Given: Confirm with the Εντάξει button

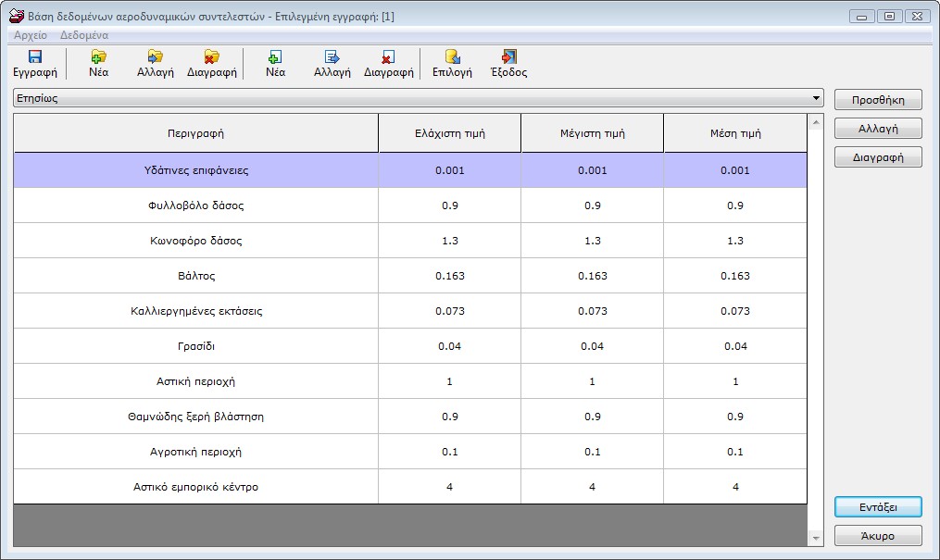Looking at the screenshot, I should 877,506.
